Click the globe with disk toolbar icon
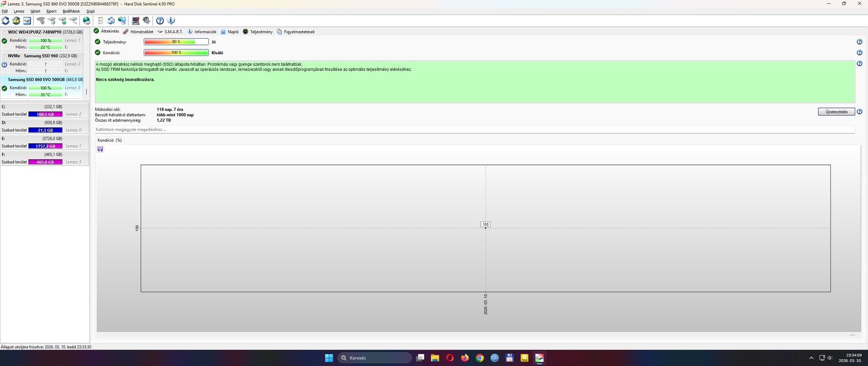This screenshot has height=366, width=868. (x=86, y=20)
